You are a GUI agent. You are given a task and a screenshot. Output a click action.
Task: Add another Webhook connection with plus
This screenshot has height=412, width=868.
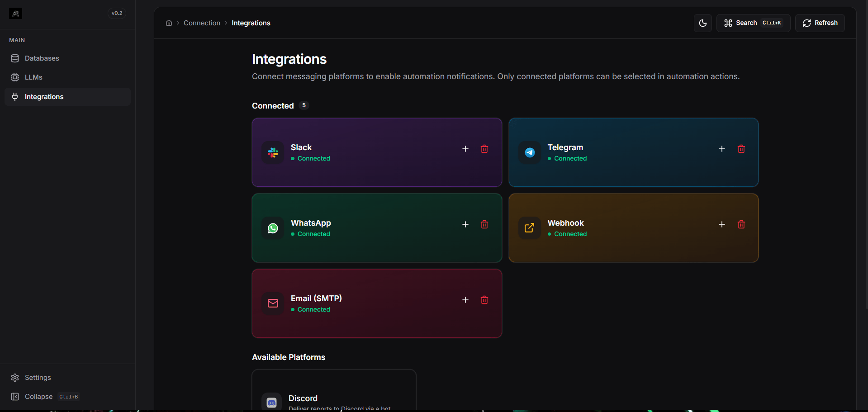click(722, 224)
